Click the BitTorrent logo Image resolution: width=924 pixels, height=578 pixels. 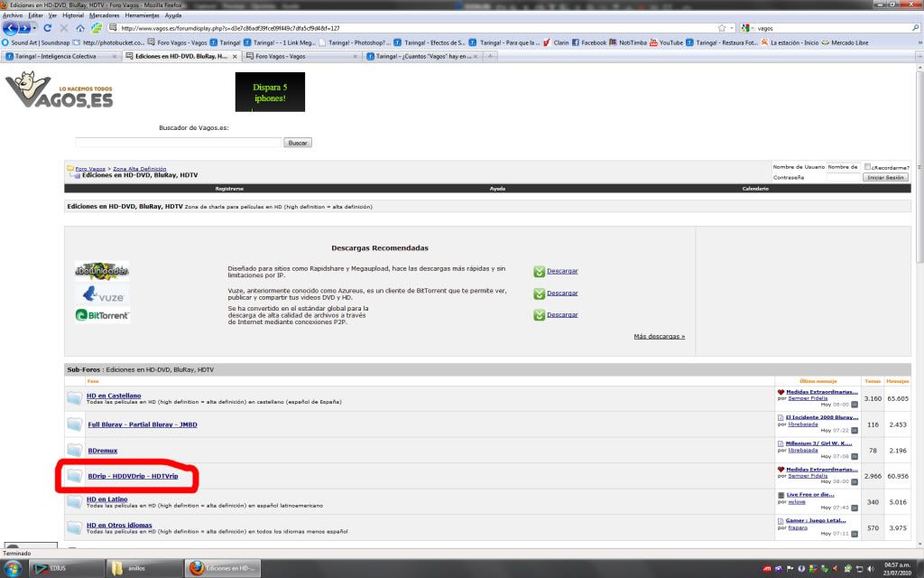pyautogui.click(x=102, y=315)
